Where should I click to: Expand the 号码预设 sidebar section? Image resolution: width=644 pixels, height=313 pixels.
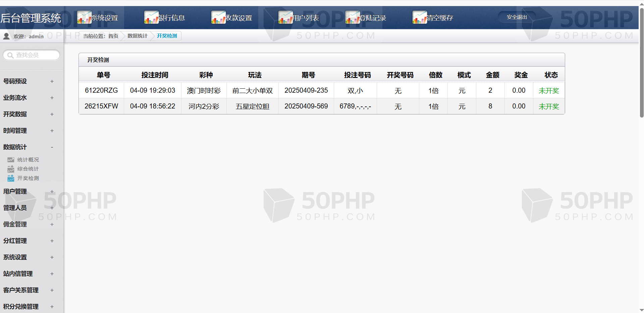(x=52, y=81)
